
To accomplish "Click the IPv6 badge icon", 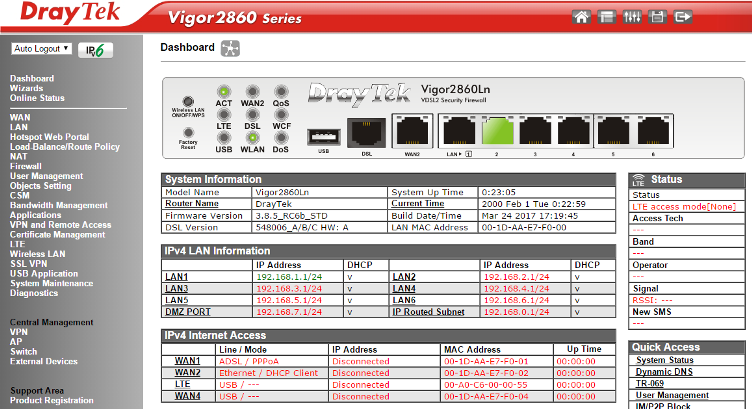I will 95,50.
